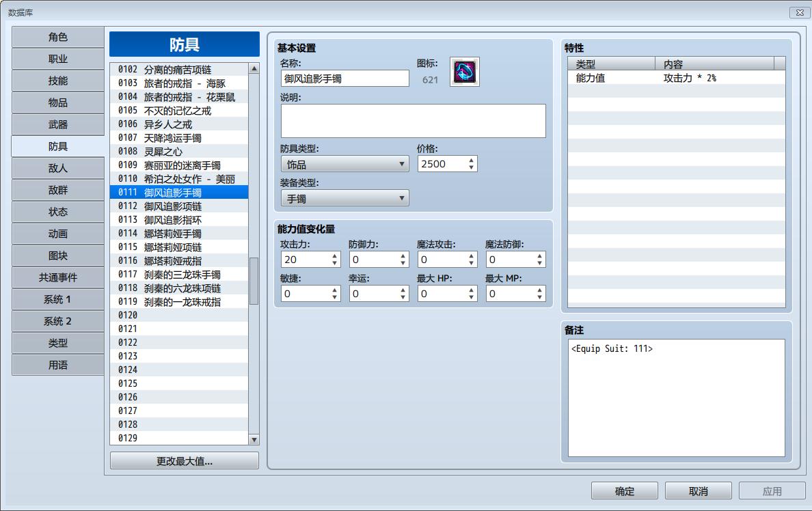Close the 数据库 window
The image size is (812, 511).
coord(800,12)
